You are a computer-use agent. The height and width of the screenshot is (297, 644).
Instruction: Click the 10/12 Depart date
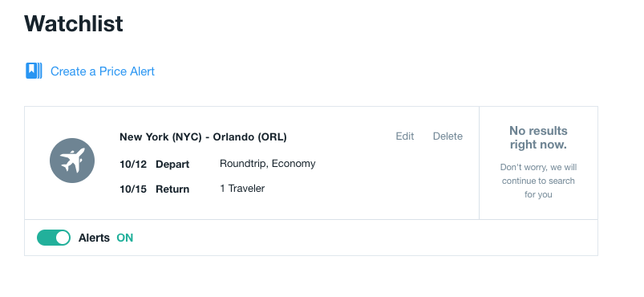133,164
